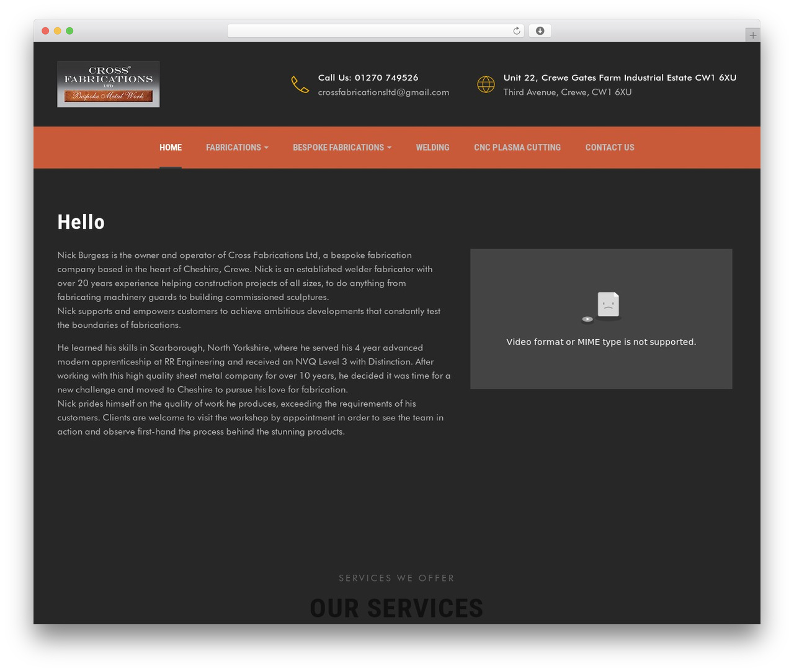Click 'Third Avenue, Crewe, CW1 6XU' address line
Image resolution: width=794 pixels, height=672 pixels.
point(568,92)
